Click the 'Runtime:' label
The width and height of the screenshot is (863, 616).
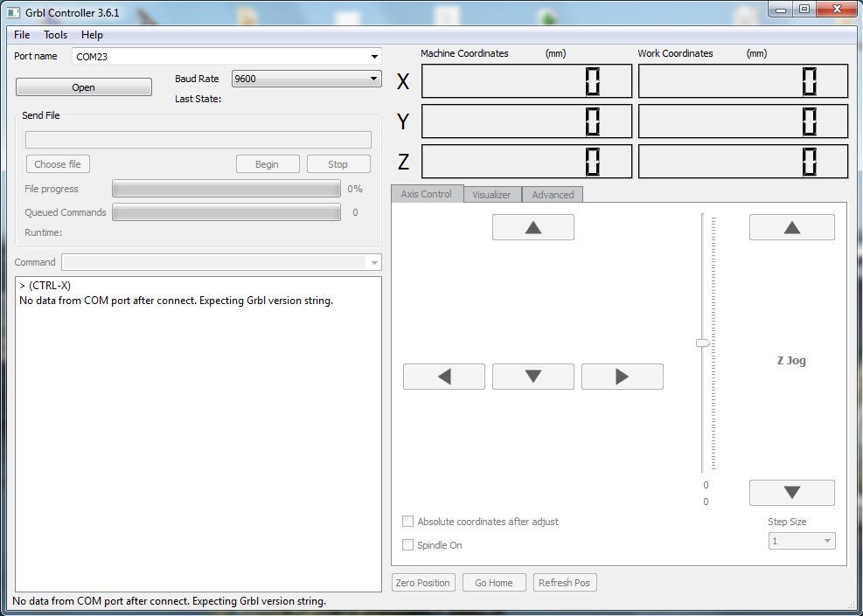pyautogui.click(x=44, y=232)
